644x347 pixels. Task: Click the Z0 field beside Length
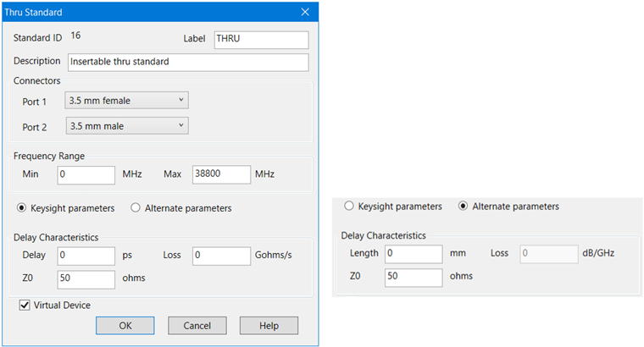coord(414,278)
